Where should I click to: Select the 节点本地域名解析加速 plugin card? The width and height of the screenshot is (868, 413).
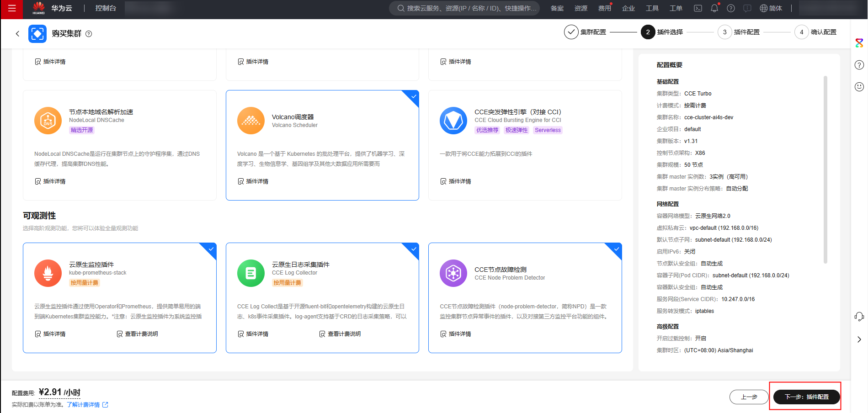coord(120,145)
